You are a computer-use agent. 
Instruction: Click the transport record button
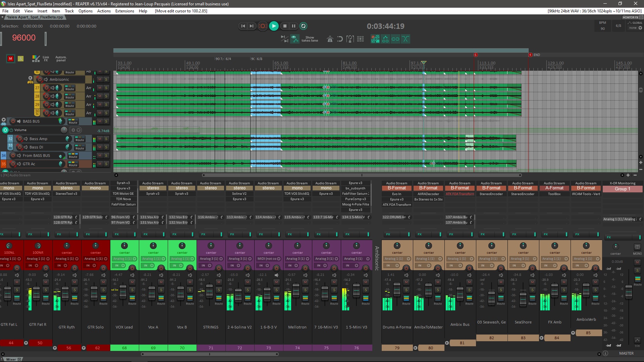point(263,26)
